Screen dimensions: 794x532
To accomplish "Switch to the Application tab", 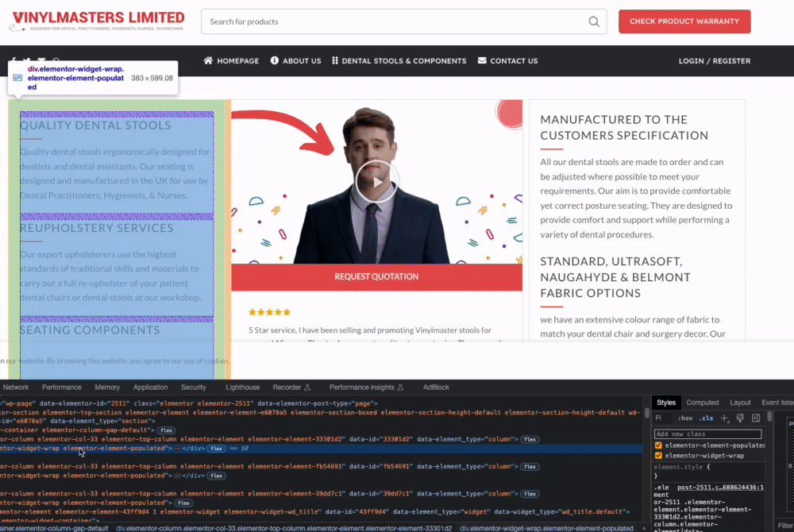I will pos(150,387).
